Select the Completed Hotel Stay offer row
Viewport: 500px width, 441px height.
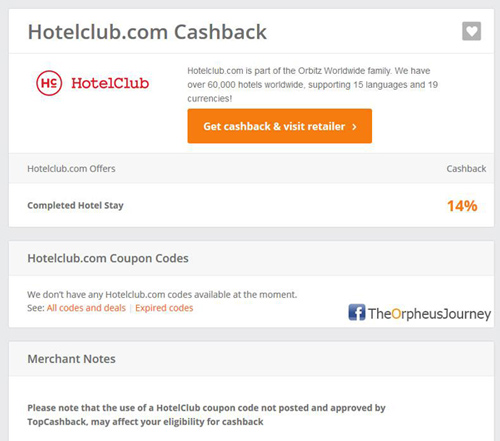click(x=251, y=205)
